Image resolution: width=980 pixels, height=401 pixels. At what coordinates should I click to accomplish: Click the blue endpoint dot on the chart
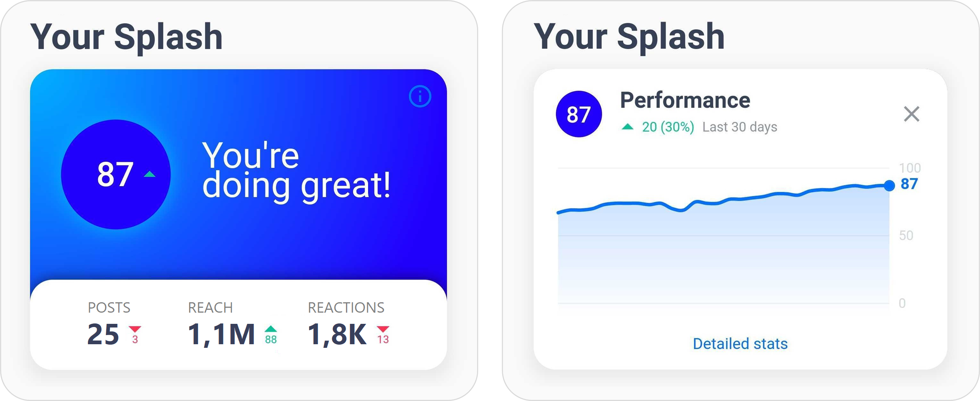[x=889, y=186]
